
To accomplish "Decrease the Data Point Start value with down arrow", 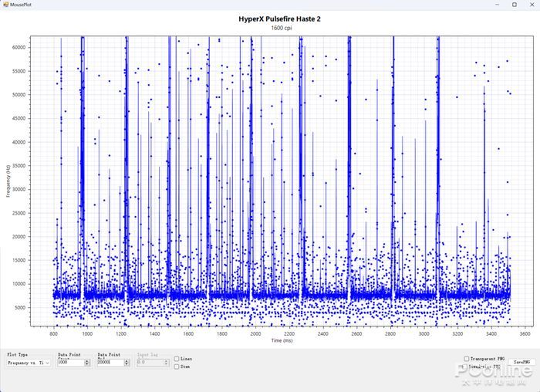I will tap(87, 364).
